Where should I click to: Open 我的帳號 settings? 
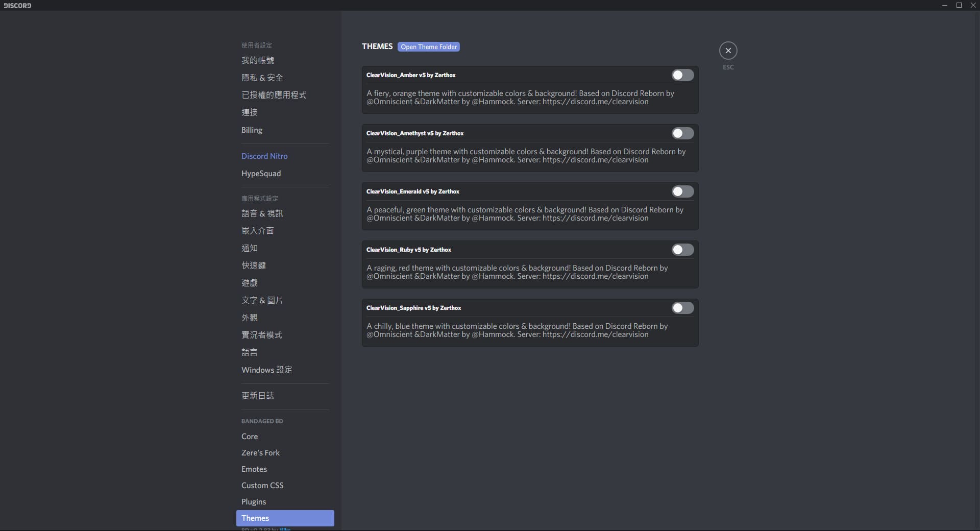point(285,60)
